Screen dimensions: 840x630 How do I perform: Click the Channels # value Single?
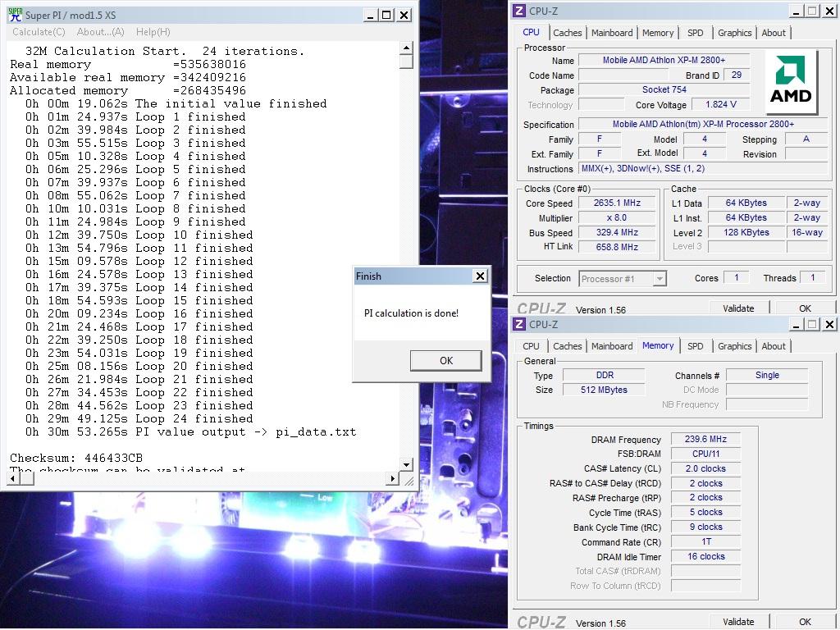pos(767,376)
